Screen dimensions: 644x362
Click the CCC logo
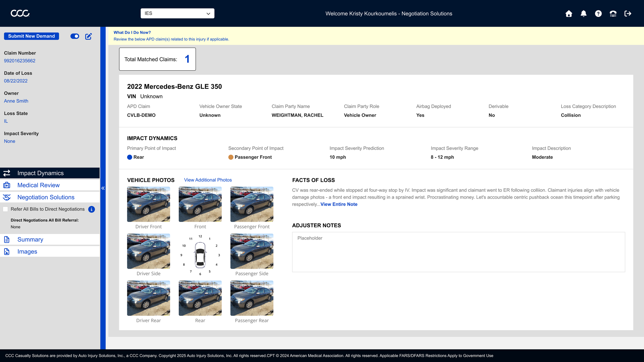pos(20,13)
